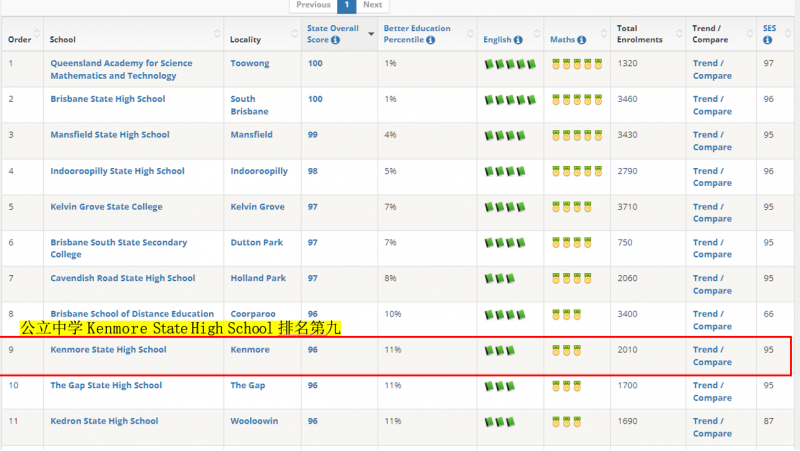Viewport: 800px width, 451px height.
Task: Sort by Total Enrolments arrows
Action: pos(679,34)
